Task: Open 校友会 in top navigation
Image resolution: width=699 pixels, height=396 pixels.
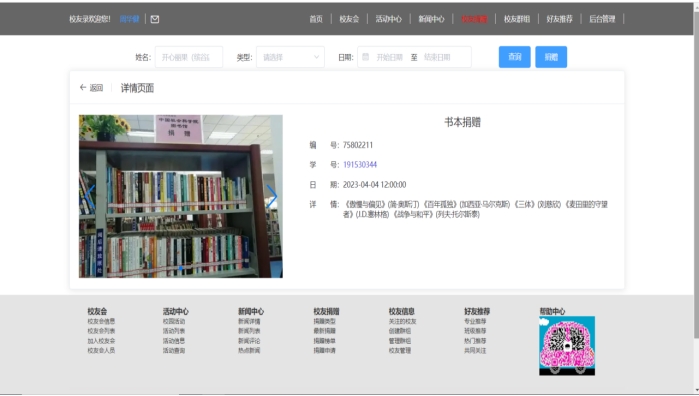Action: (349, 19)
